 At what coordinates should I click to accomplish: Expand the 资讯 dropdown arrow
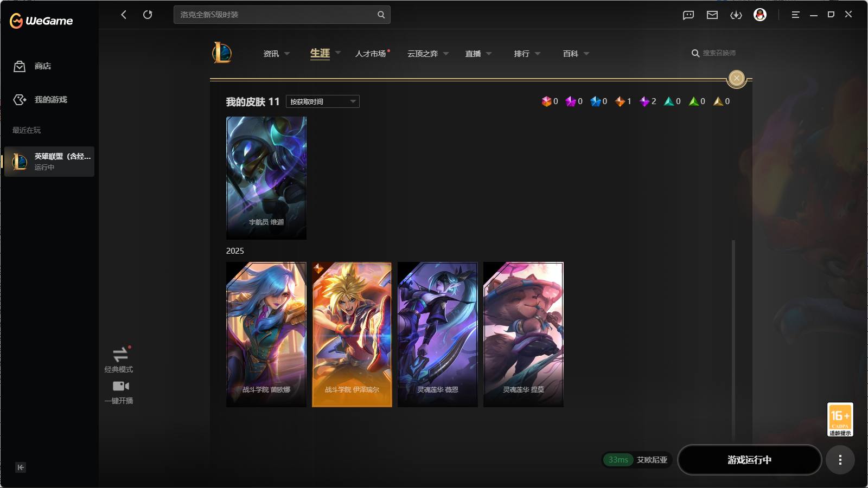pyautogui.click(x=287, y=54)
